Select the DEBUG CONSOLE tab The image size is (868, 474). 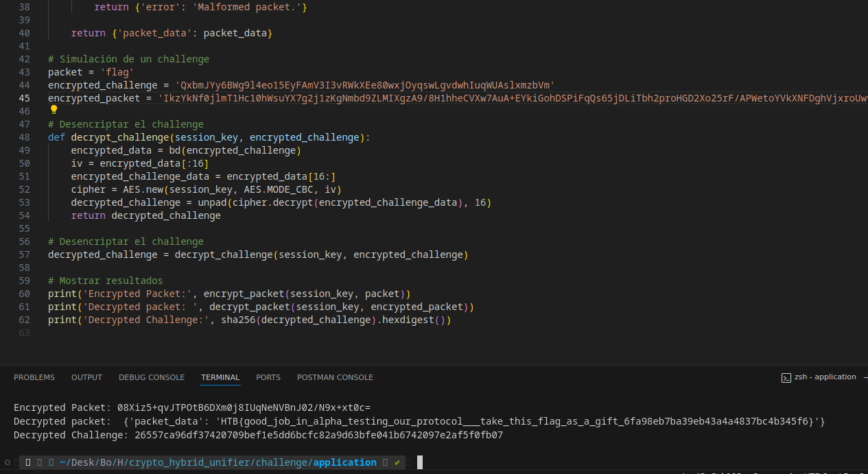[152, 377]
